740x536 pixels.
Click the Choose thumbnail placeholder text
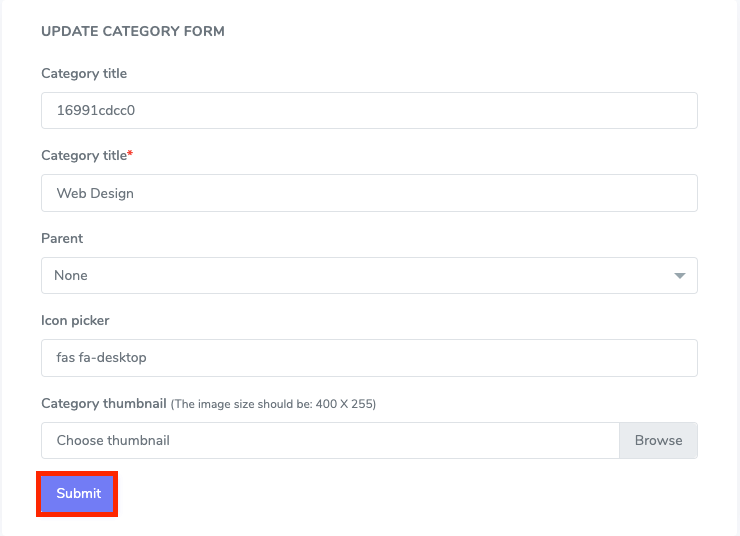pos(113,440)
